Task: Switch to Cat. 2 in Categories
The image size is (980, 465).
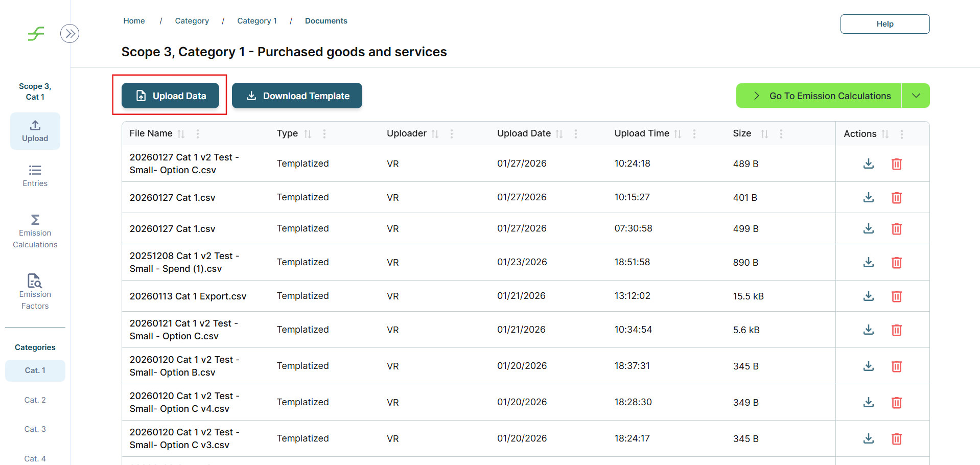Action: [35, 400]
